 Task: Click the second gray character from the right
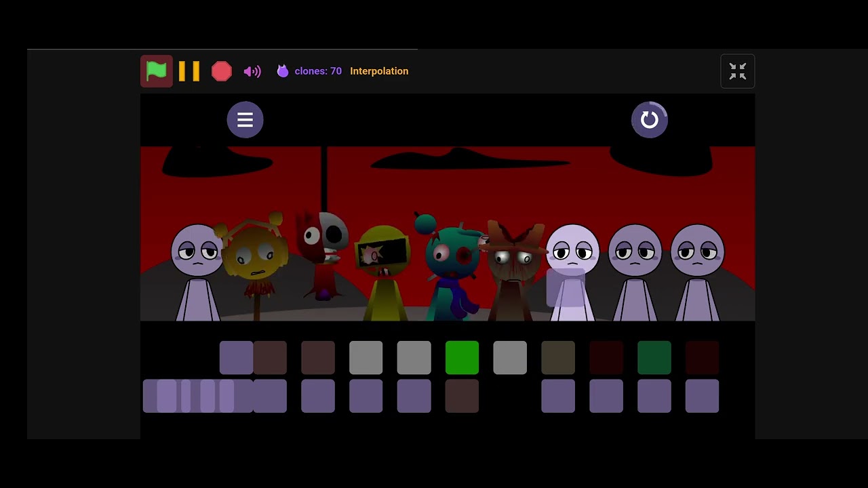click(x=635, y=272)
